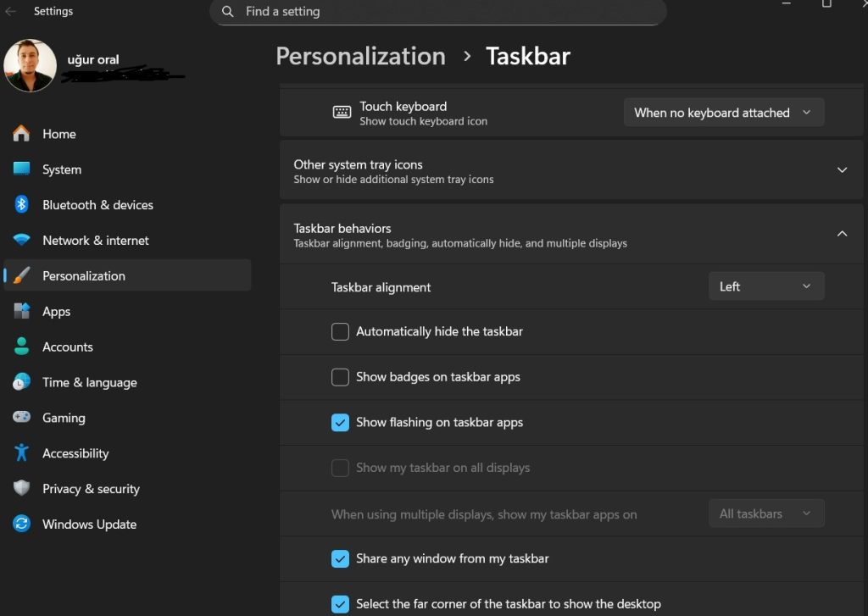Click the Personalization breadcrumb link
Screen dimensions: 868x616
coord(360,55)
